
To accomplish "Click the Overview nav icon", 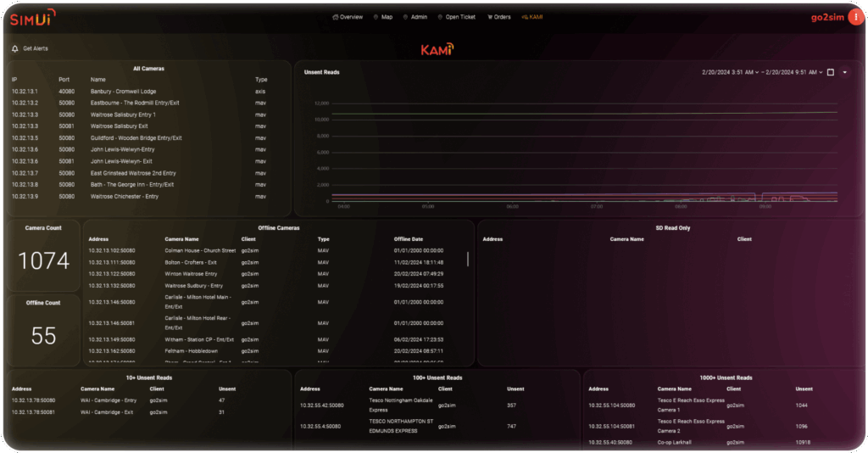I will click(335, 17).
